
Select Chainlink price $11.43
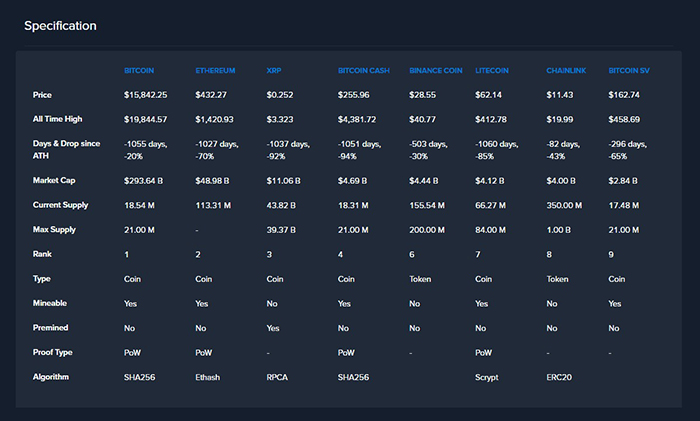560,95
